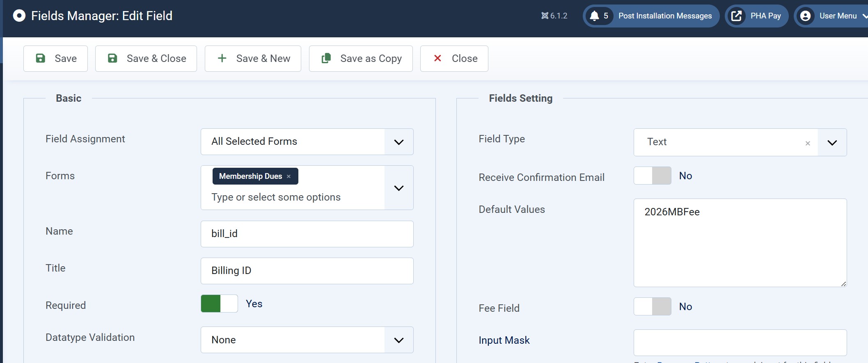Click Save & New

point(253,59)
